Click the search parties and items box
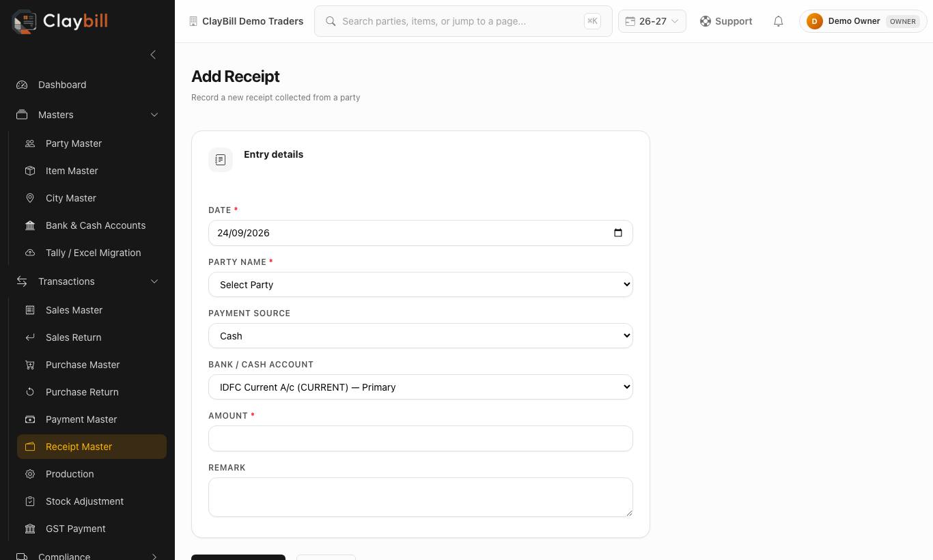The height and width of the screenshot is (560, 933). (463, 21)
